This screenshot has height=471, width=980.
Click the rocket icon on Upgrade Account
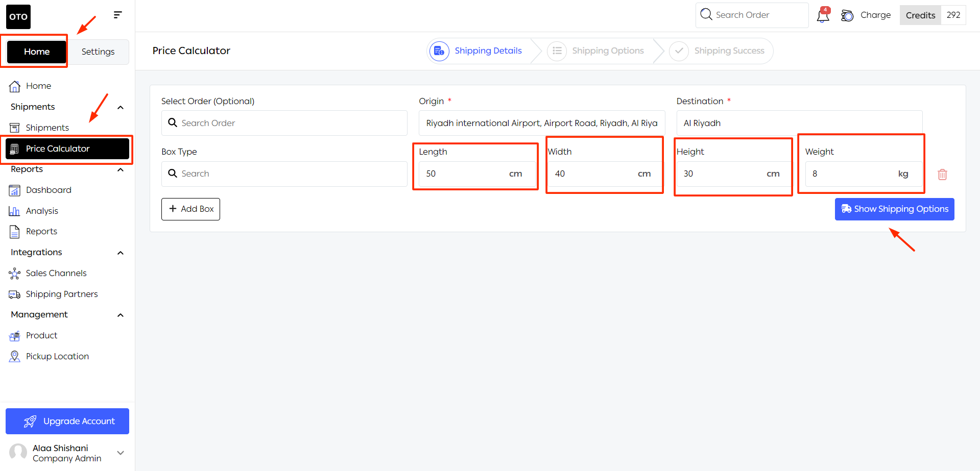30,422
